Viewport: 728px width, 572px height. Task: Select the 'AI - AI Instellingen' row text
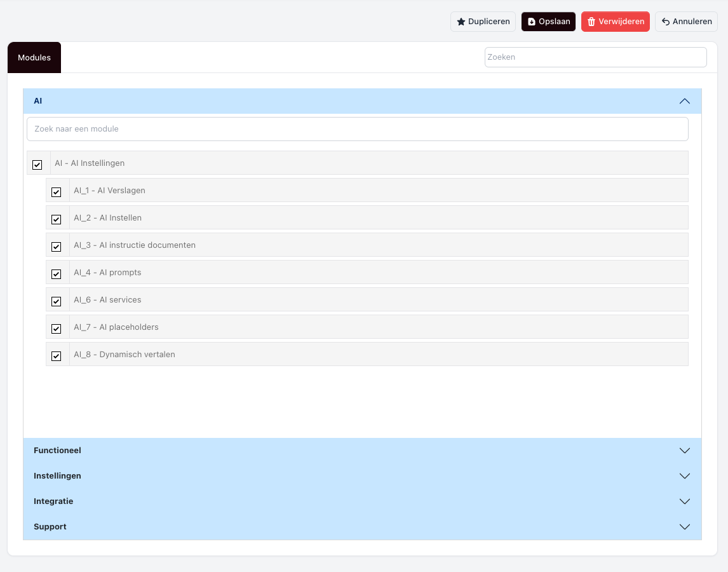(x=90, y=163)
